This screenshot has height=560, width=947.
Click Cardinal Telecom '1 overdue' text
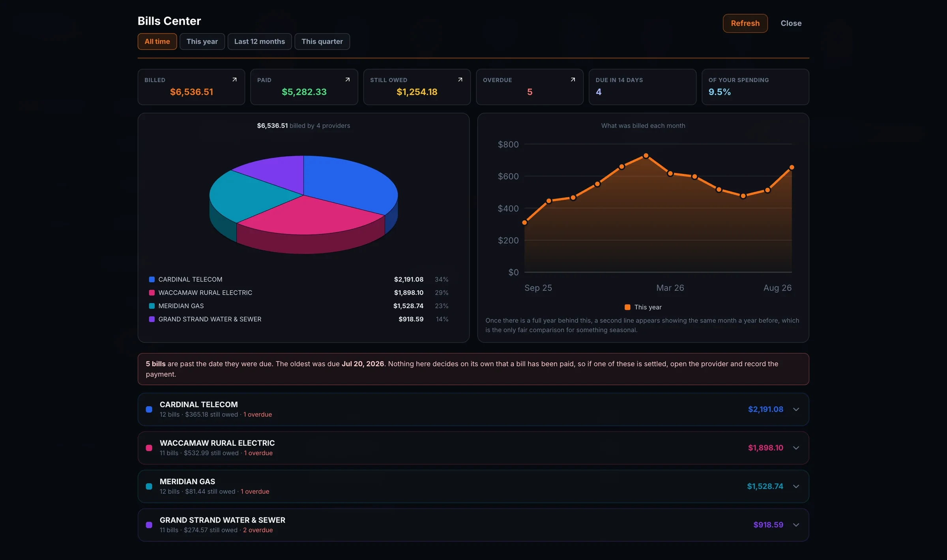click(x=257, y=414)
